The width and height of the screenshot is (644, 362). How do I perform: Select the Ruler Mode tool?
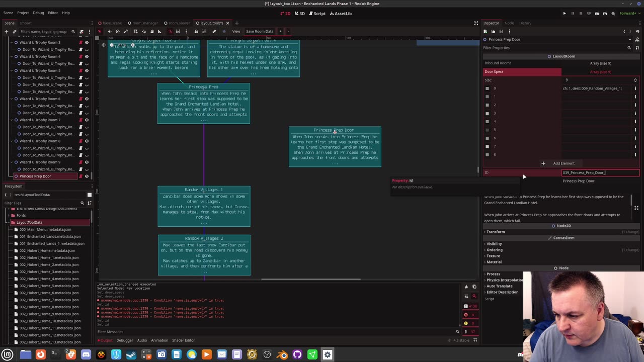(x=160, y=31)
